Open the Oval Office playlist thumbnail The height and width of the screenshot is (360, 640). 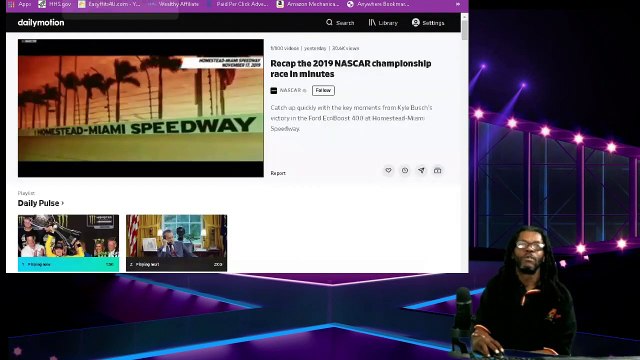pos(176,243)
